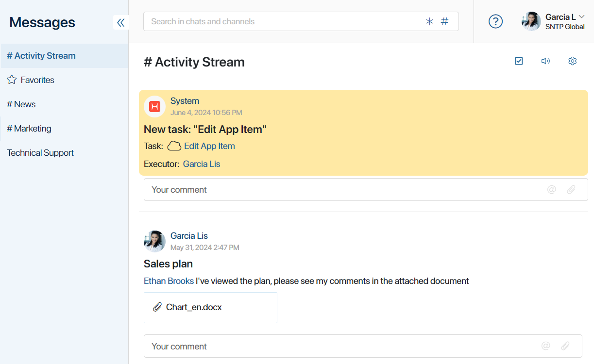594x364 pixels.
Task: Click comment field under the Edit App Item task
Action: click(366, 190)
